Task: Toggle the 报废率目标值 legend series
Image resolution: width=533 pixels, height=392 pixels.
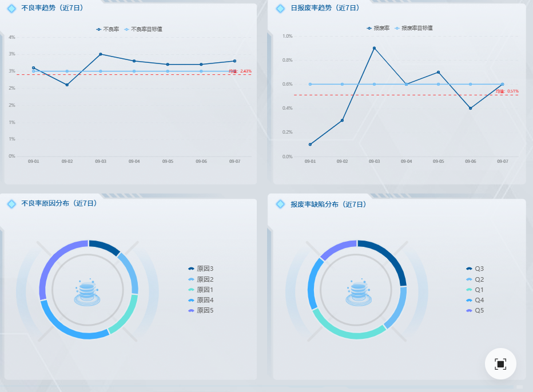Action: click(x=413, y=28)
